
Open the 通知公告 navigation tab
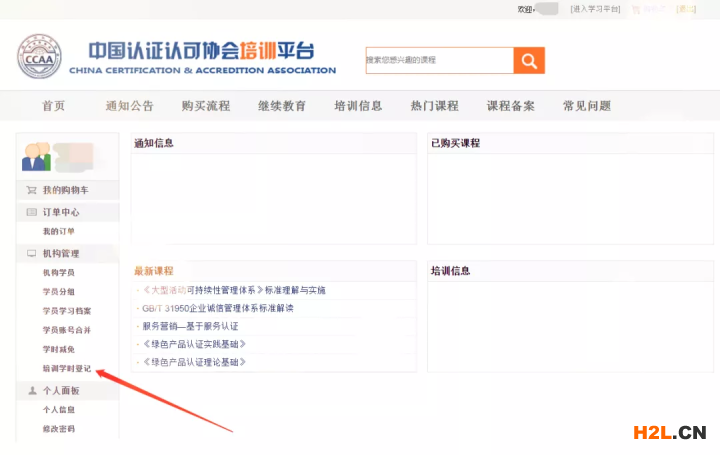pyautogui.click(x=130, y=106)
